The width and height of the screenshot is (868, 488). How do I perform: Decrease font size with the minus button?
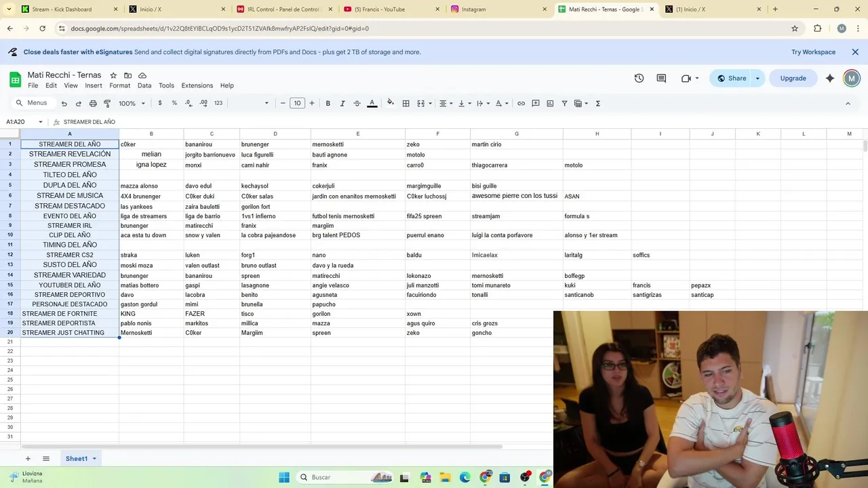[x=283, y=103]
